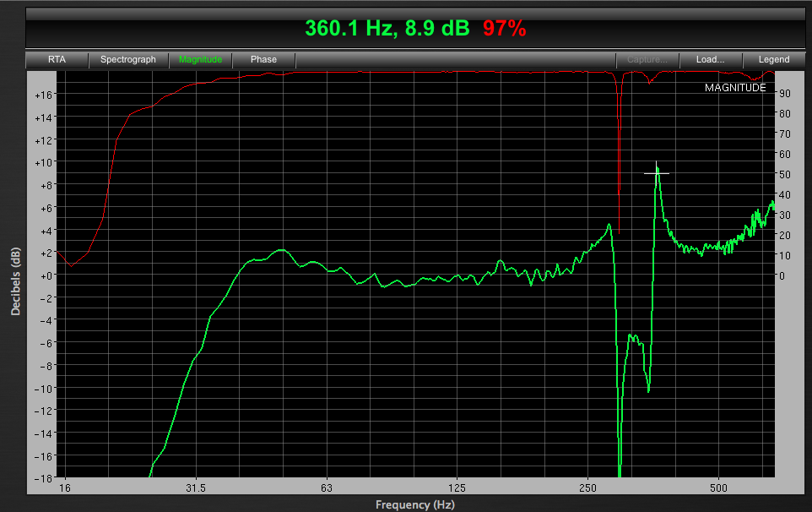Click the -10 decibel axis label
The width and height of the screenshot is (812, 512).
pyautogui.click(x=44, y=389)
